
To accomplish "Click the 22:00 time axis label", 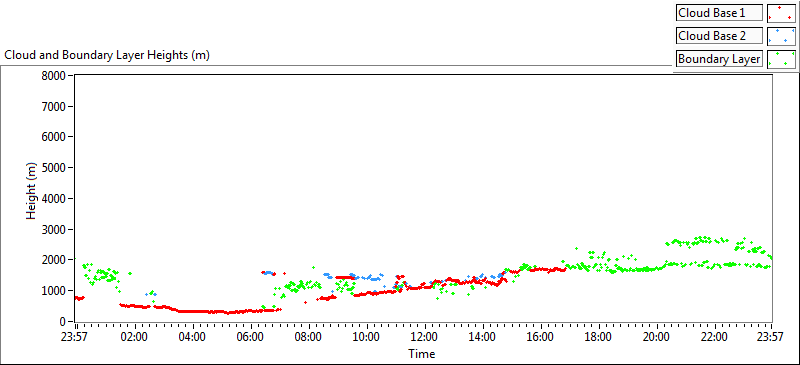I will (x=714, y=337).
